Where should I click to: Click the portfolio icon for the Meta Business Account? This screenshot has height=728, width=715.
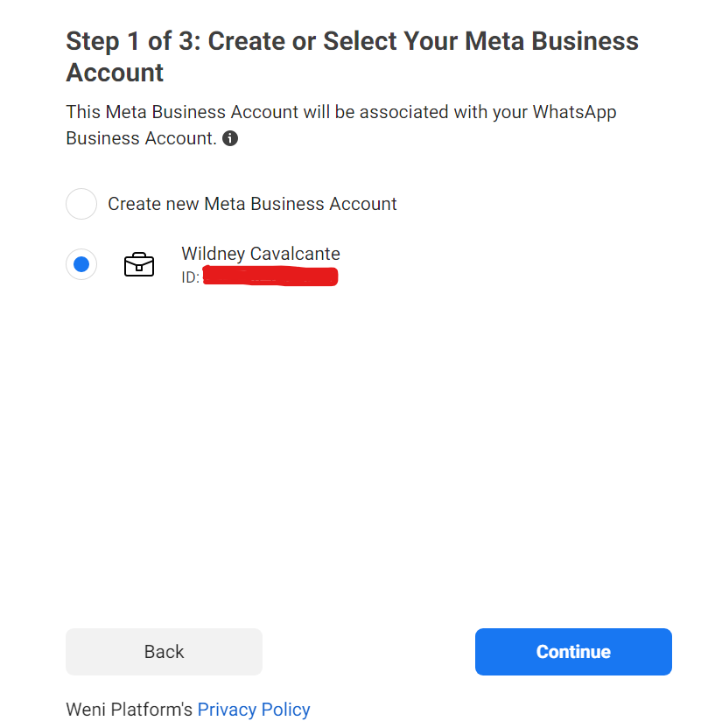[138, 264]
